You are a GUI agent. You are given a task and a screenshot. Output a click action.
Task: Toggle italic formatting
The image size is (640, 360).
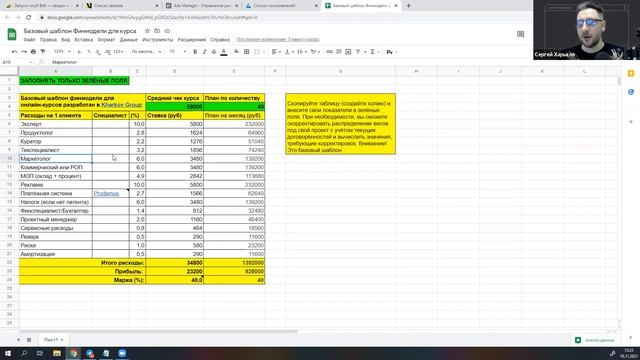204,52
